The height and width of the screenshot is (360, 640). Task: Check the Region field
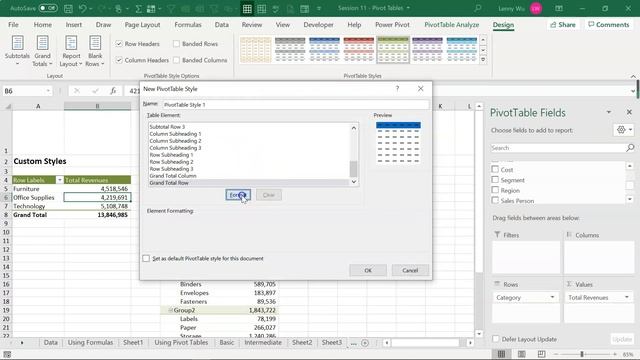(x=495, y=190)
